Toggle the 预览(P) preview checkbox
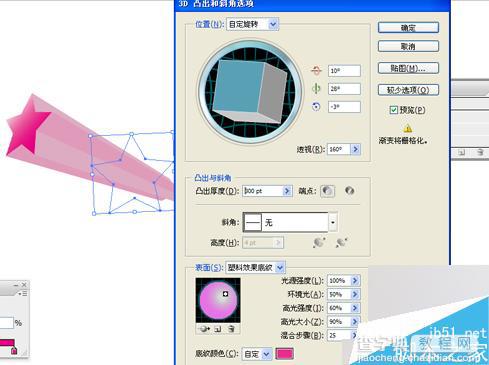The image size is (489, 365). pos(394,110)
